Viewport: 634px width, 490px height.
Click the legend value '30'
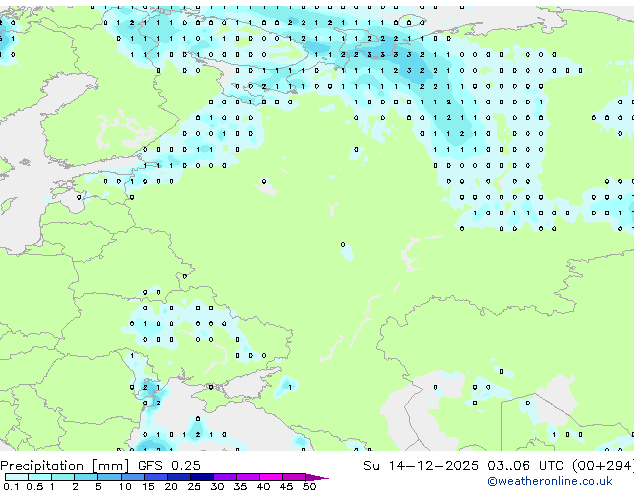(x=217, y=486)
